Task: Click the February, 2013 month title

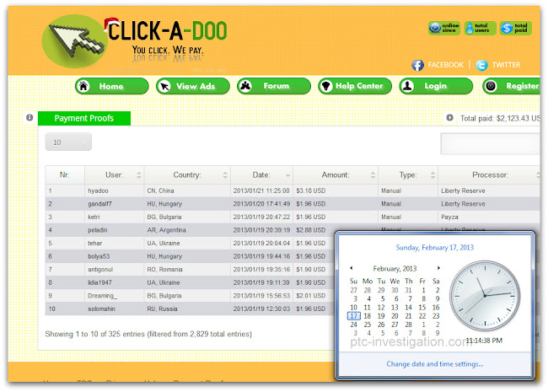Action: point(395,269)
